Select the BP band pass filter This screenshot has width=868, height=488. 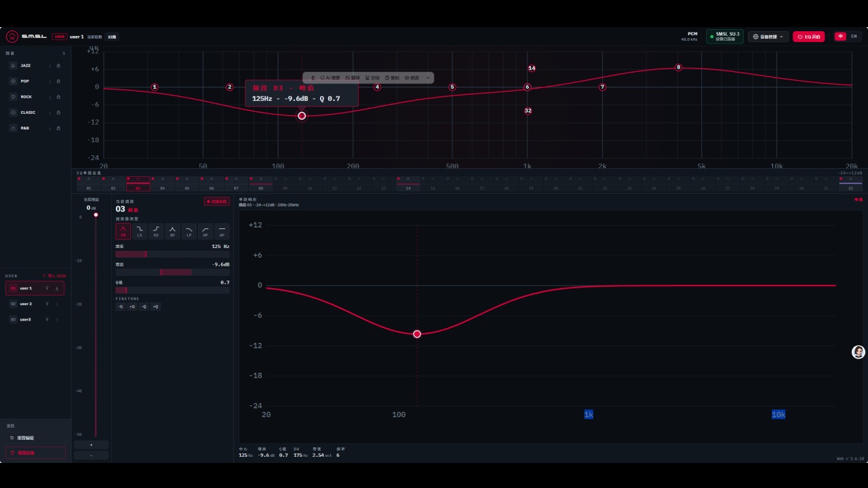(x=172, y=231)
